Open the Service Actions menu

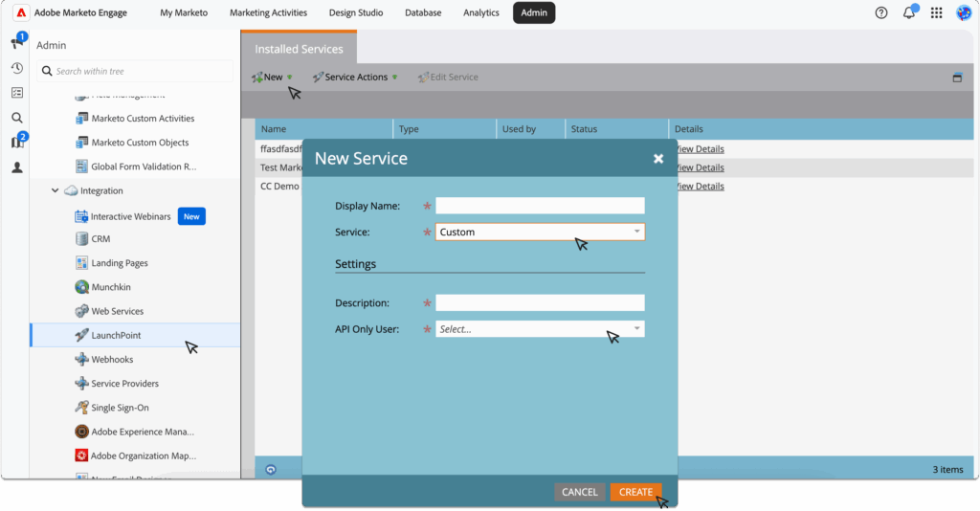pyautogui.click(x=356, y=78)
